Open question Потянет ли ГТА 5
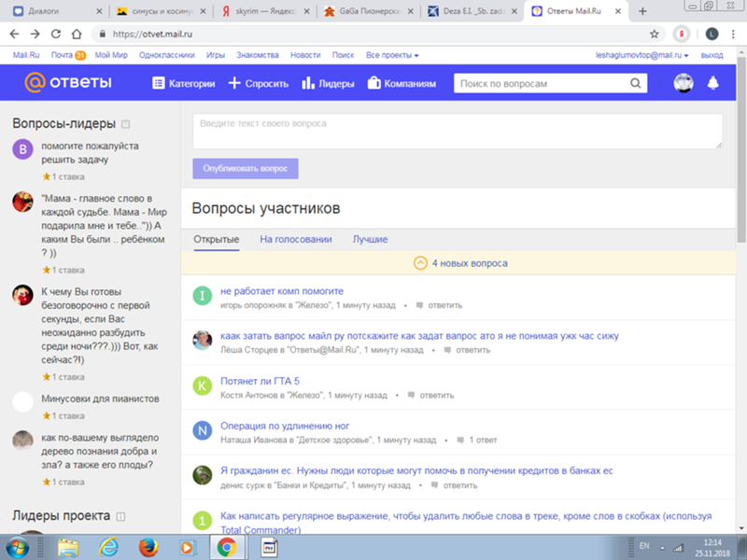The image size is (747, 560). tap(260, 381)
